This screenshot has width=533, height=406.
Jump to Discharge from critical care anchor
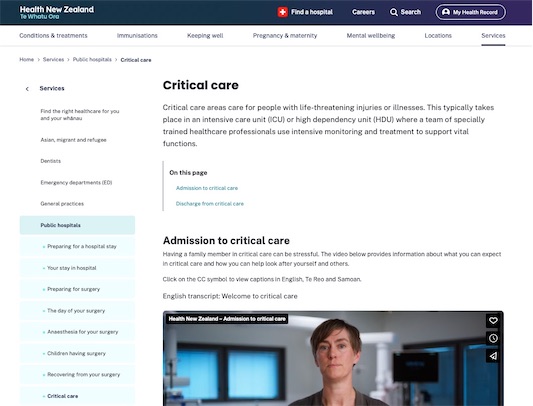coord(210,204)
